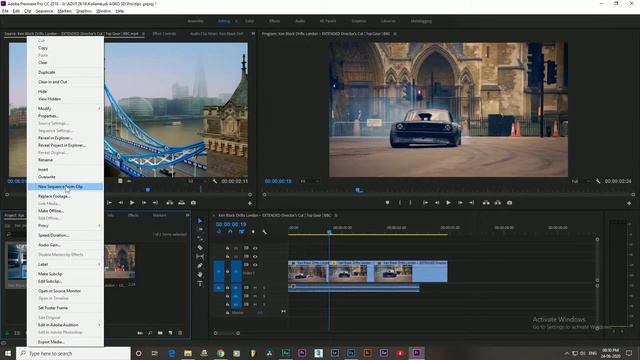Click Add Marker in the timeline header
This screenshot has height=360, width=640.
[253, 232]
